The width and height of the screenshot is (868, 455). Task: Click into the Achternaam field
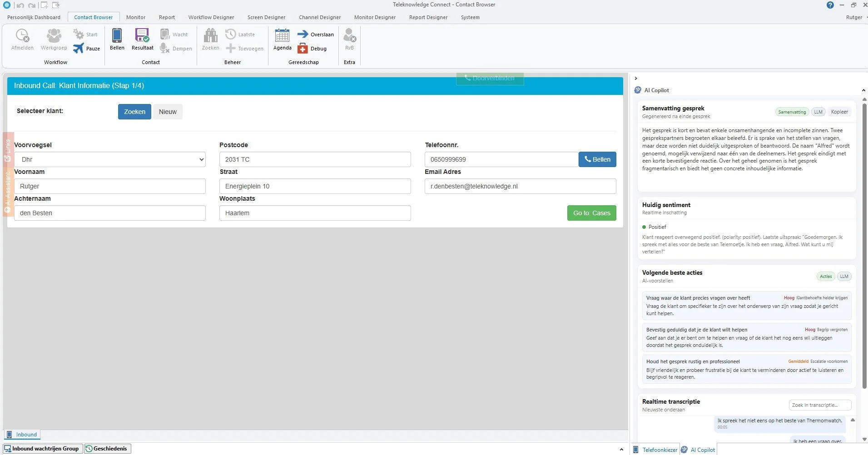click(x=110, y=213)
